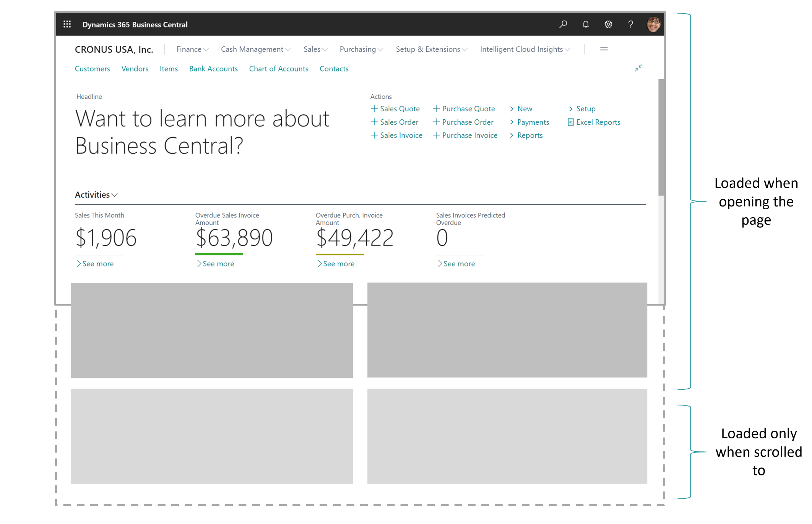Expand the Intelligent Cloud Insights menu
Viewport: 812px width, 524px height.
[x=523, y=49]
